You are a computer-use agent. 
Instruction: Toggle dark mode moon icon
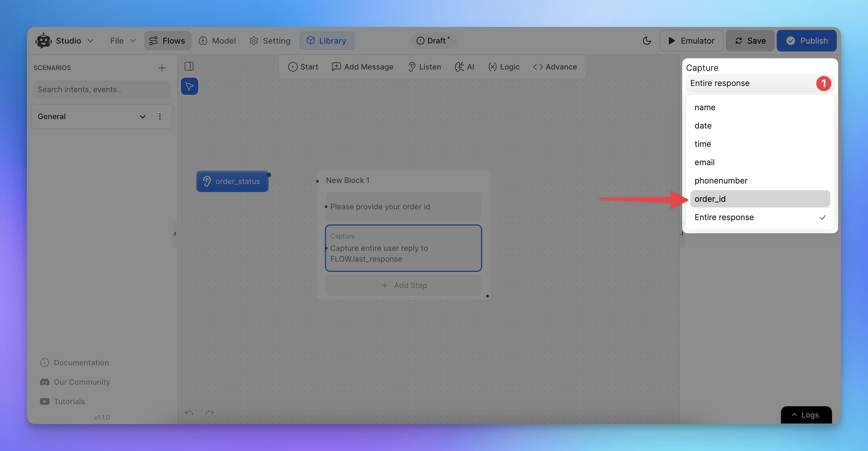click(647, 41)
